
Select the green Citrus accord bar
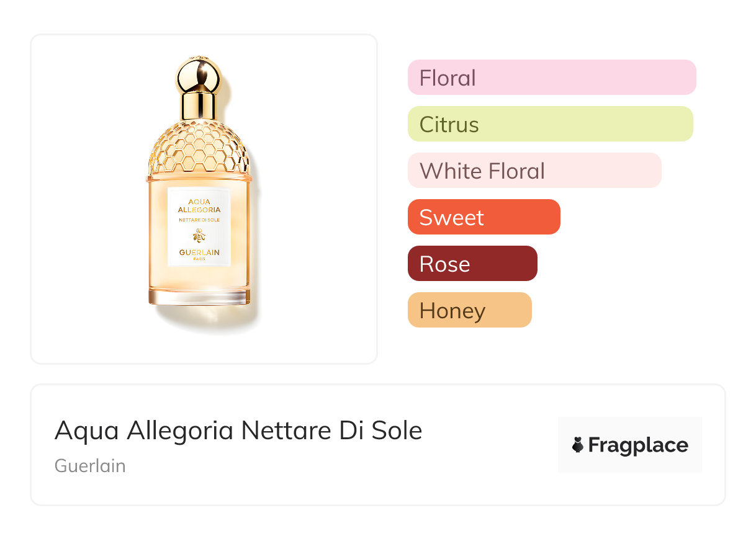[550, 124]
